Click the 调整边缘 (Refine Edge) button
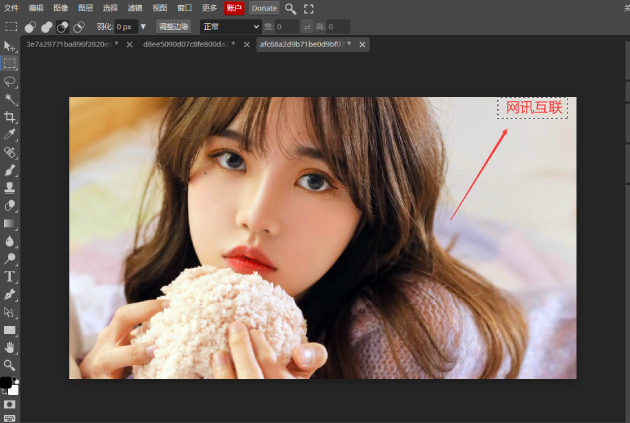 point(173,26)
